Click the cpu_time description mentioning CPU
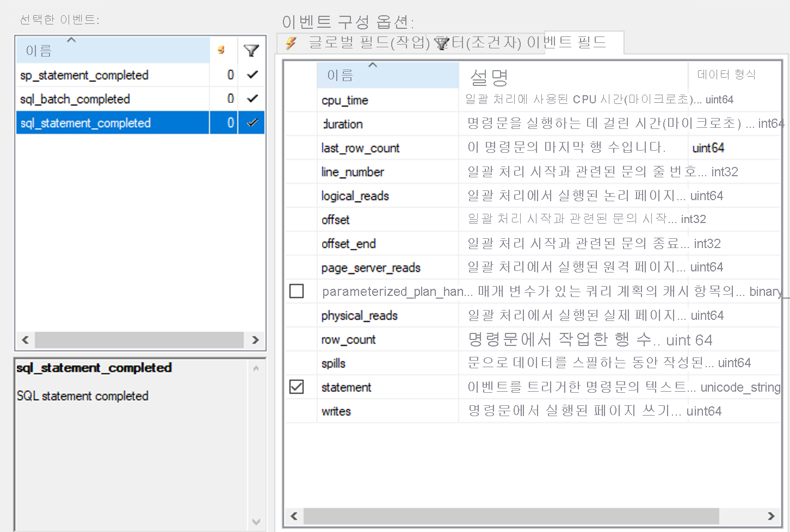The height and width of the screenshot is (532, 790). pos(583,100)
